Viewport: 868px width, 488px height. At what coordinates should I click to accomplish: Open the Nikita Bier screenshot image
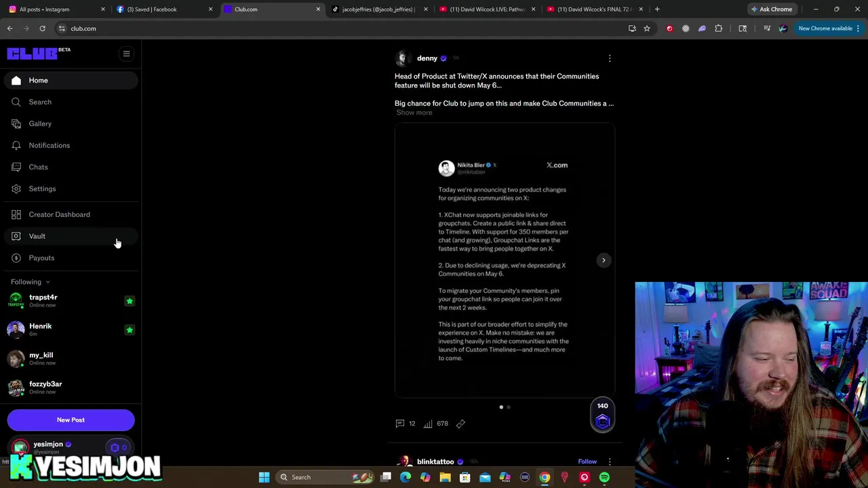click(x=505, y=261)
